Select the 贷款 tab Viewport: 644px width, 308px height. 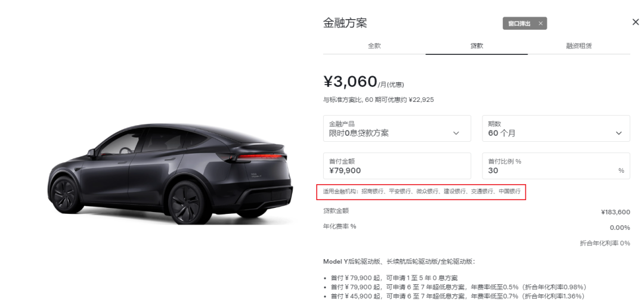(x=476, y=45)
